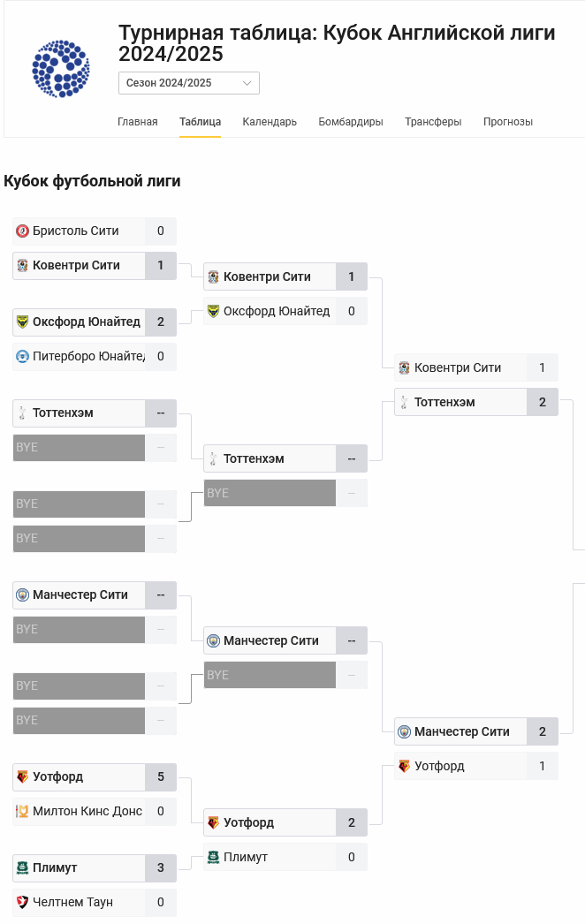Click Manchester City crest in semifinal
This screenshot has height=924, width=585.
pos(405,732)
